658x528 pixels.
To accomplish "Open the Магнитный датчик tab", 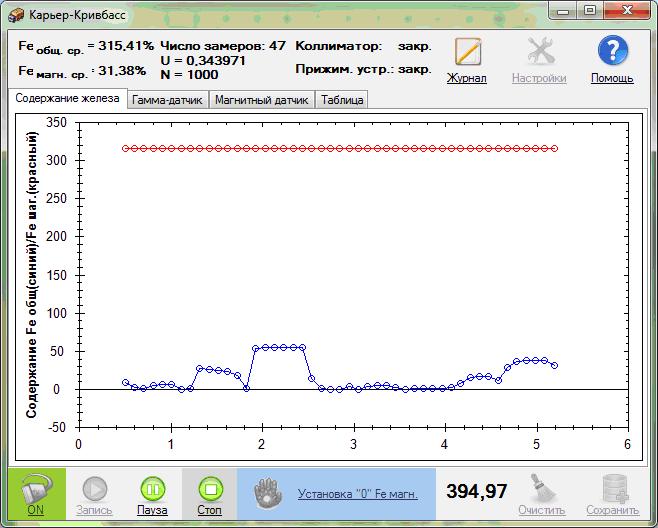I will point(262,100).
